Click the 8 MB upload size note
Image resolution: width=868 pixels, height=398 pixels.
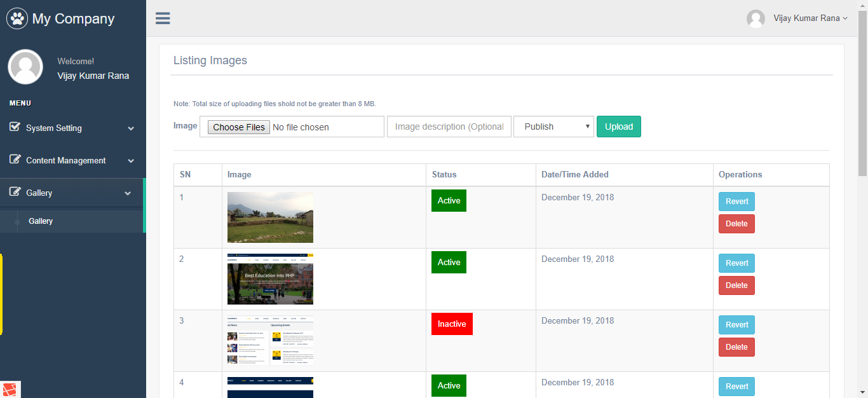coord(275,104)
